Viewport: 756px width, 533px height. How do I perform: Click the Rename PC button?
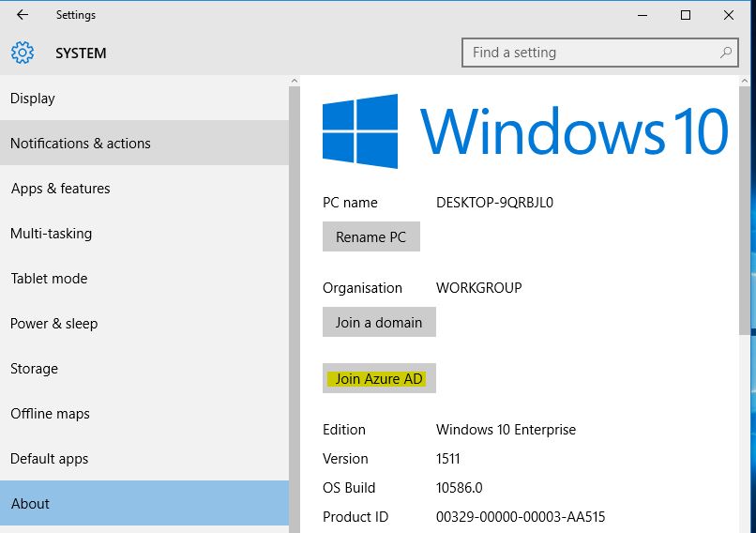click(x=371, y=236)
